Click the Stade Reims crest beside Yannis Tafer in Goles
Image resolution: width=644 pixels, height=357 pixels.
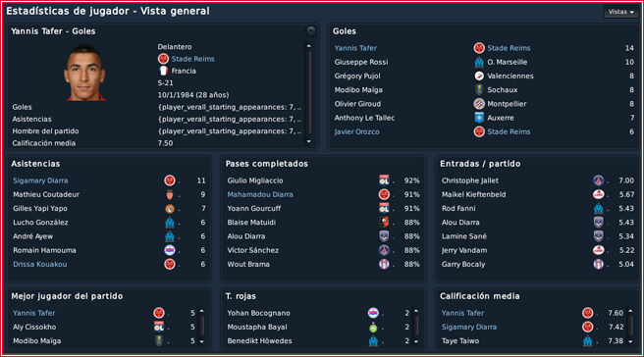[479, 48]
